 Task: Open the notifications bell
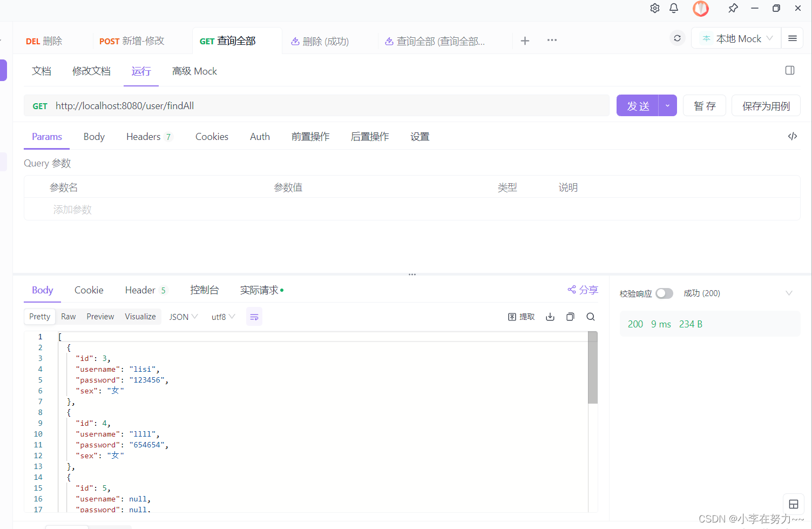[x=673, y=8]
